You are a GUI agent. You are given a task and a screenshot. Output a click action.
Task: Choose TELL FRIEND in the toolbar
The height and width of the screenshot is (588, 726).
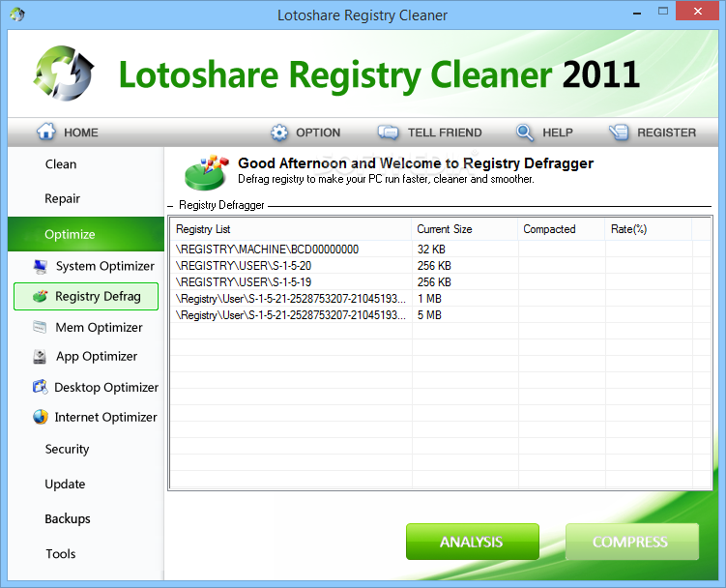(429, 132)
